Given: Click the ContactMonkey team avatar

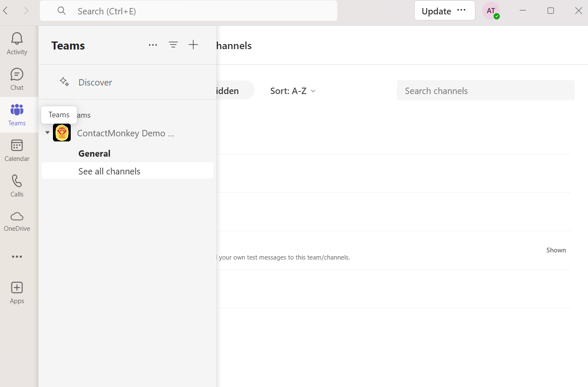Looking at the screenshot, I should 62,133.
